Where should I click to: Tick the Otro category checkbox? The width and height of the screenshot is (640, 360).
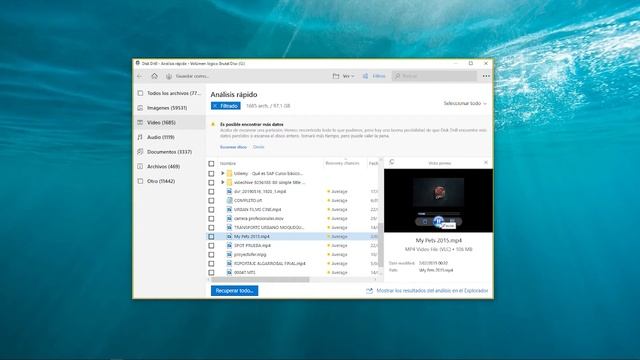tap(140, 181)
